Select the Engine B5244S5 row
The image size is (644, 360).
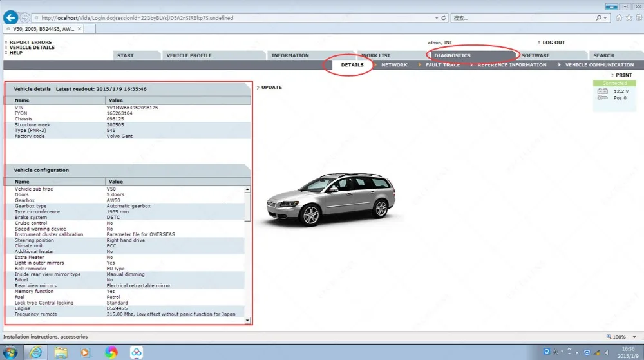coord(124,308)
